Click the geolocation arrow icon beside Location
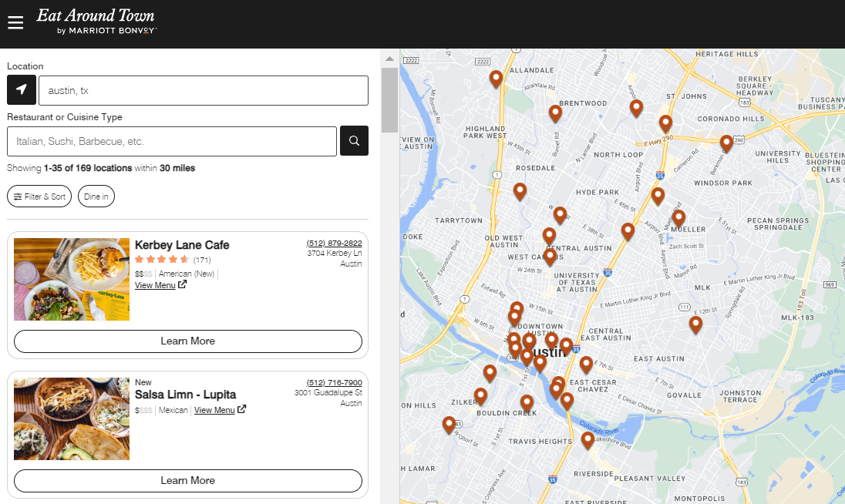 (x=21, y=90)
